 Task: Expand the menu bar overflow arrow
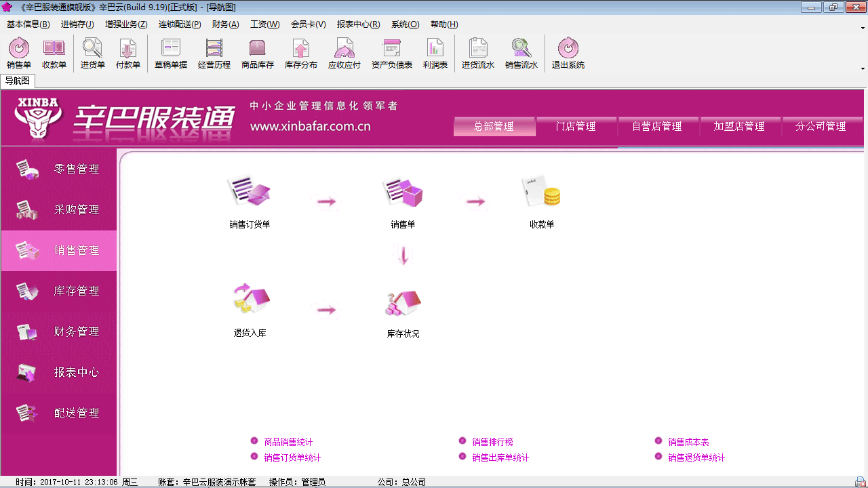[x=863, y=28]
